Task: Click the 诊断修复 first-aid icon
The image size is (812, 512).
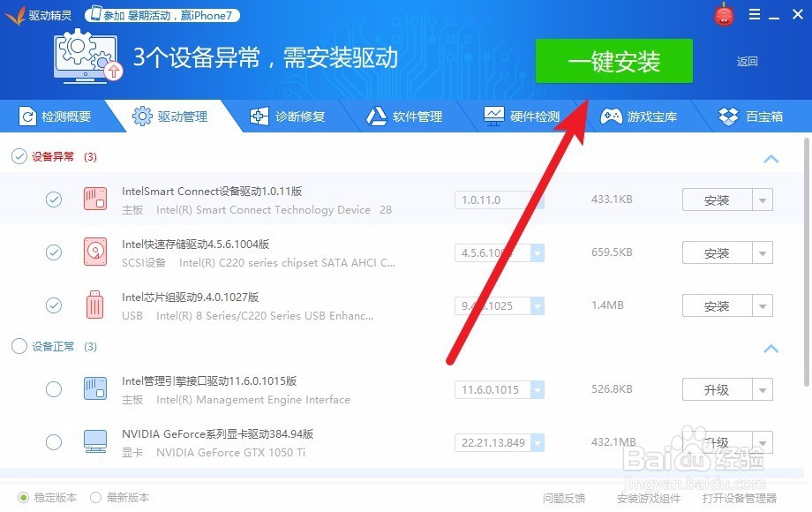Action: (x=259, y=117)
